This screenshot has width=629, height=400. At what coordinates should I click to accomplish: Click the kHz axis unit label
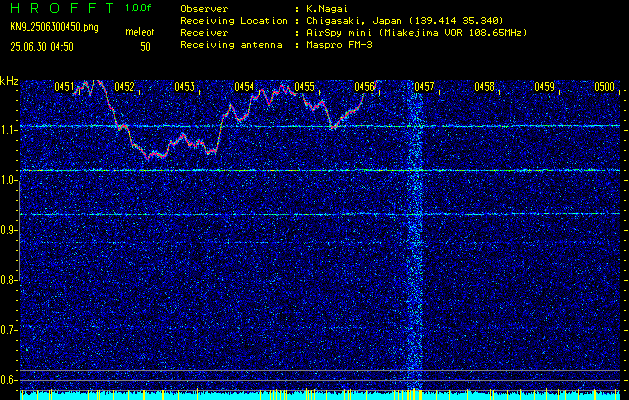point(9,81)
